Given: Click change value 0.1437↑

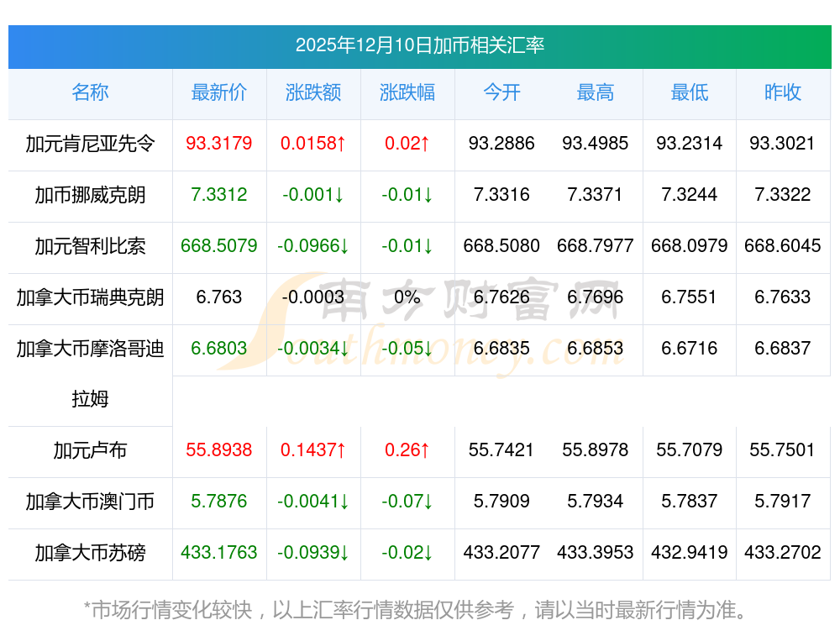Looking at the screenshot, I should [x=313, y=450].
